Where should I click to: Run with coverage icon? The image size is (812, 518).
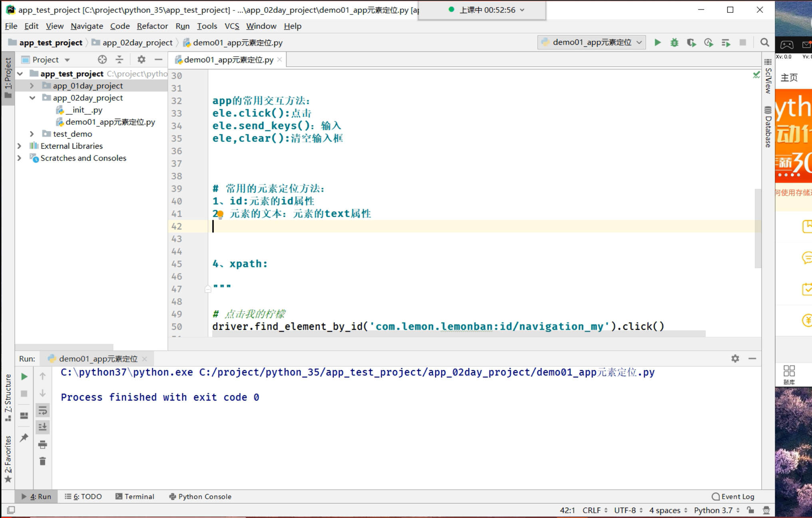click(691, 42)
